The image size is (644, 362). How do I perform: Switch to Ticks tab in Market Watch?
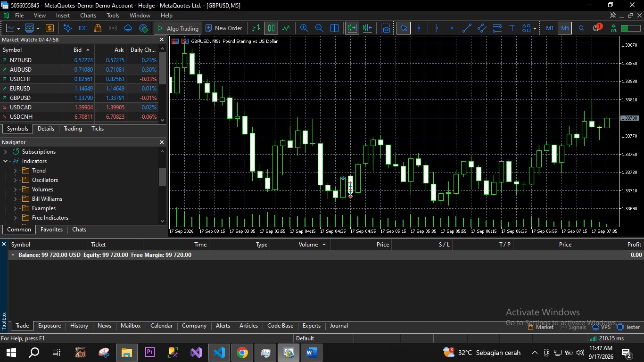pos(98,129)
